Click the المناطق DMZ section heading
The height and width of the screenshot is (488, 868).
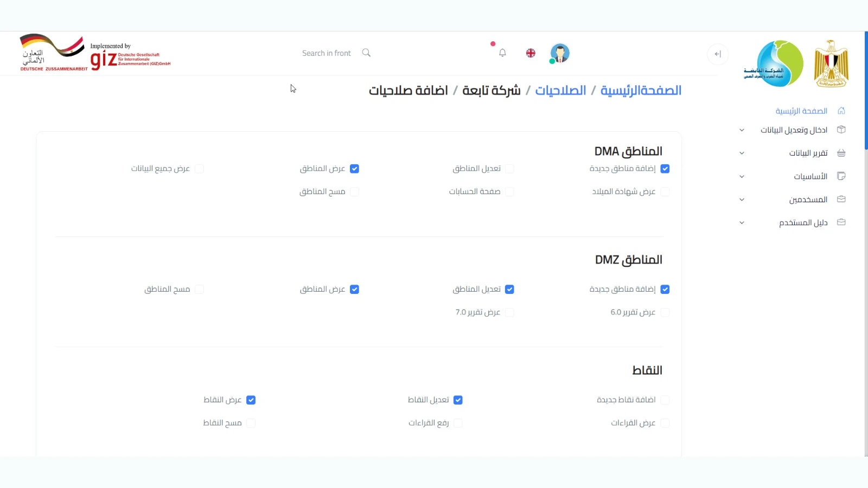628,260
